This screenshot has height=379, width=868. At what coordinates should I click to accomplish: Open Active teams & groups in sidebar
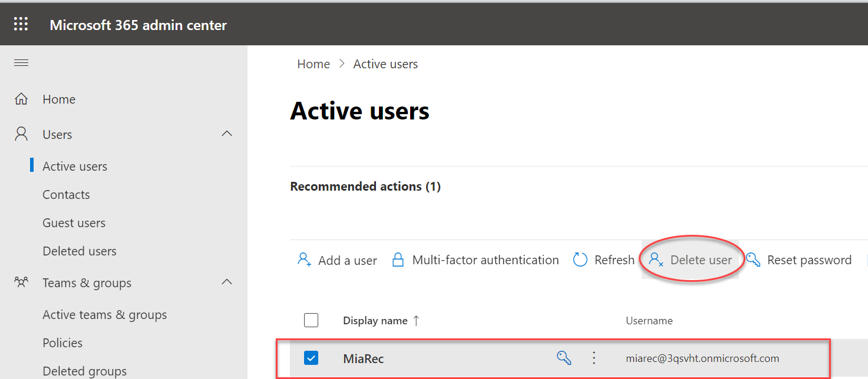point(104,315)
